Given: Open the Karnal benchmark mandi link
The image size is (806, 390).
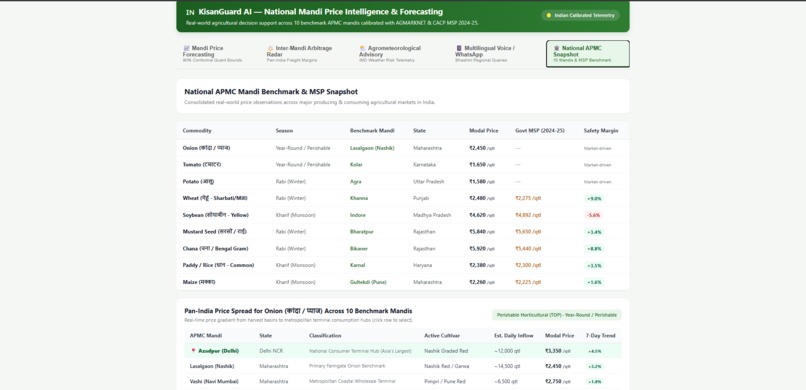Looking at the screenshot, I should click(358, 265).
